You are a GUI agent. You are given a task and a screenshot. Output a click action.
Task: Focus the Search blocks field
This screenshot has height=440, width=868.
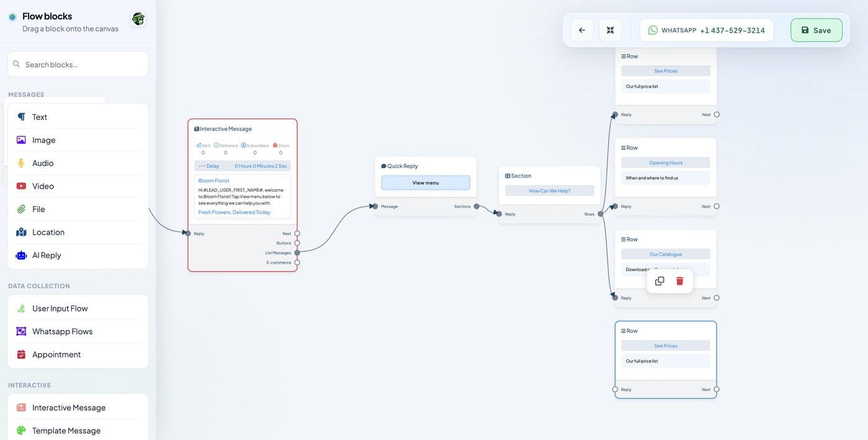pos(78,65)
